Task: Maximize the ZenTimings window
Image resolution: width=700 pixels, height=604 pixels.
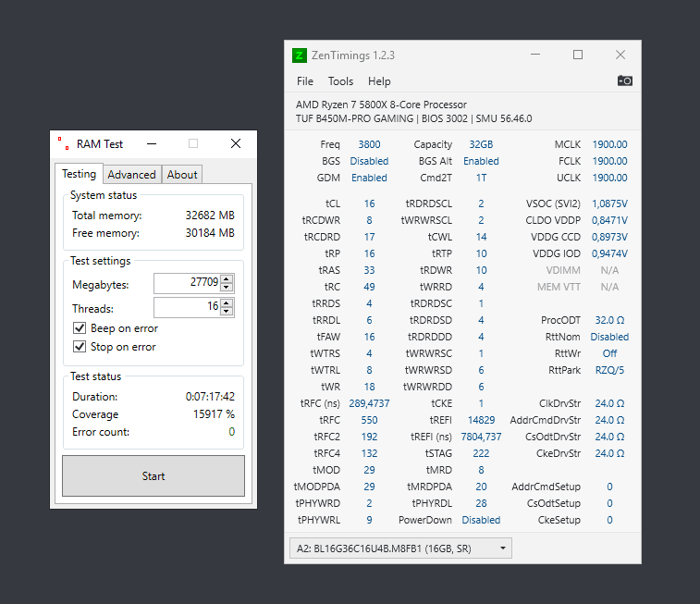Action: (x=578, y=55)
